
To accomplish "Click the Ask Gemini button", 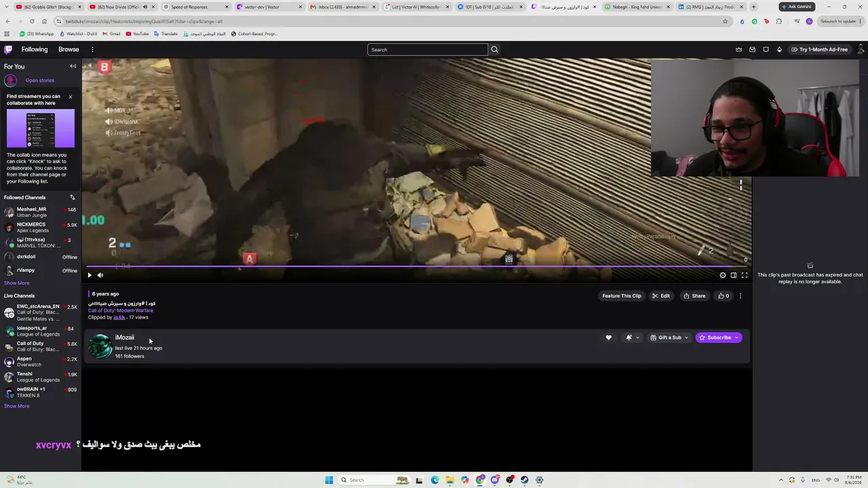I will [x=797, y=7].
